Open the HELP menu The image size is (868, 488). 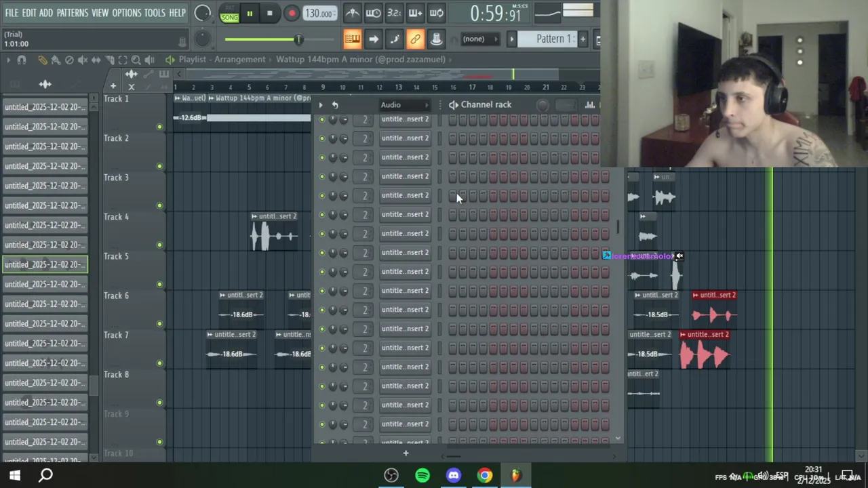click(x=177, y=13)
